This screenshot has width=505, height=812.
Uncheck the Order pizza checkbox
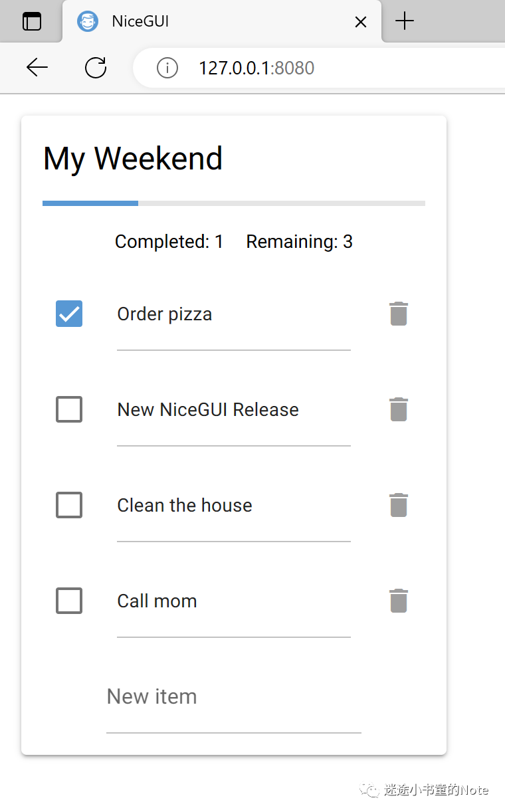[x=69, y=314]
